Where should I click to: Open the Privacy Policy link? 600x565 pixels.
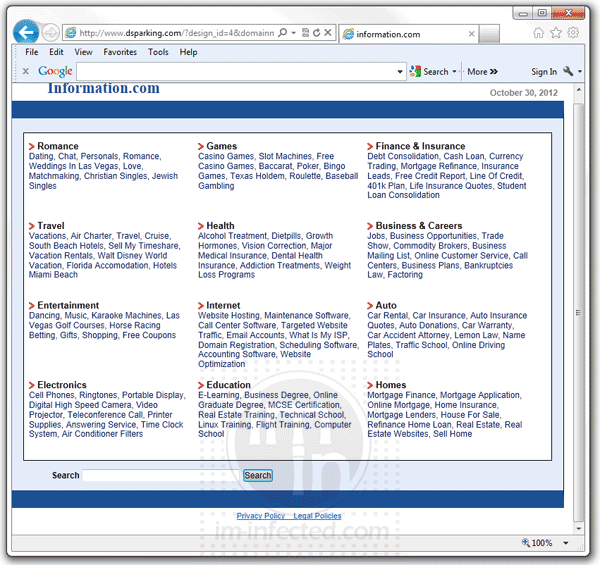[x=260, y=516]
